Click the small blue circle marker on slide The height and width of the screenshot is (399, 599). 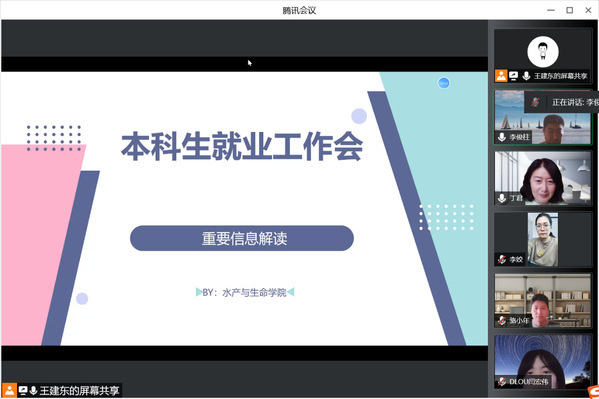[x=444, y=83]
